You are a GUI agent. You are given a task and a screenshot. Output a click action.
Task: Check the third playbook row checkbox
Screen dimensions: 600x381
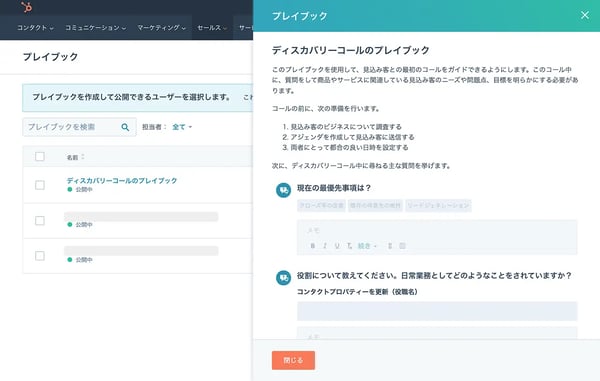[40, 256]
